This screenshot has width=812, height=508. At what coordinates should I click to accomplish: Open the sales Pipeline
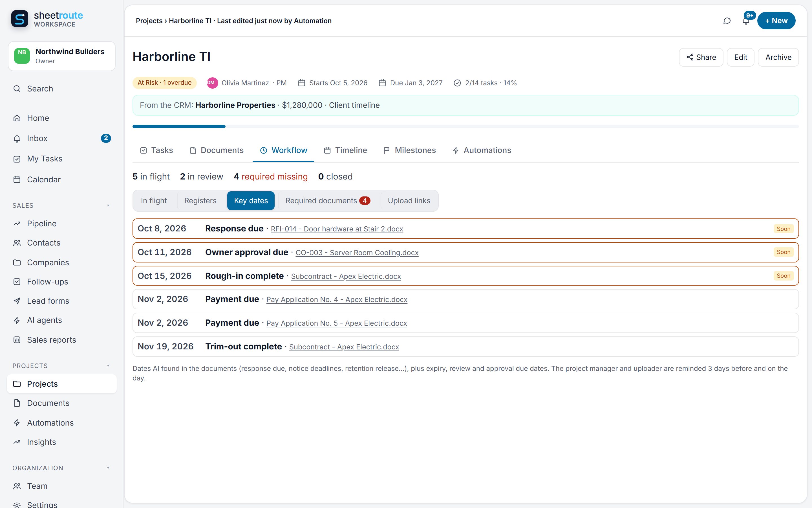pos(62,224)
